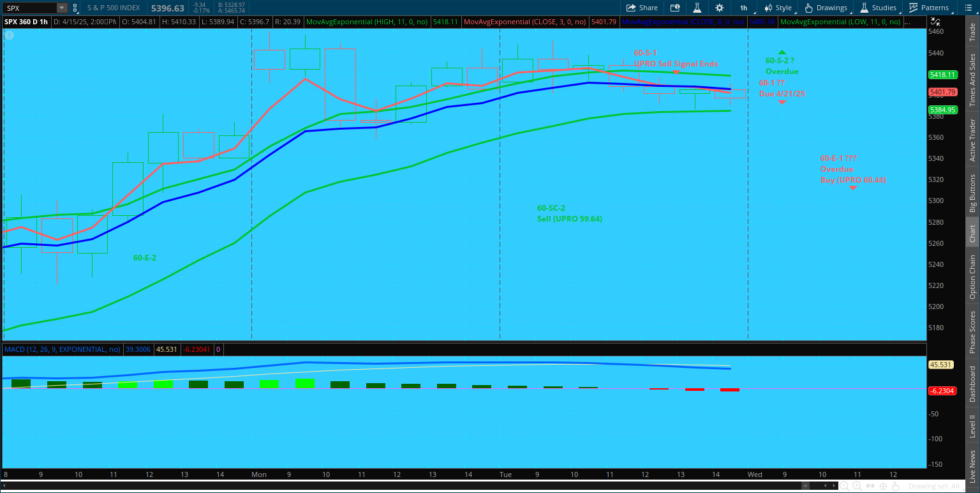Open the Drawings menu
The width and height of the screenshot is (980, 493).
(826, 8)
